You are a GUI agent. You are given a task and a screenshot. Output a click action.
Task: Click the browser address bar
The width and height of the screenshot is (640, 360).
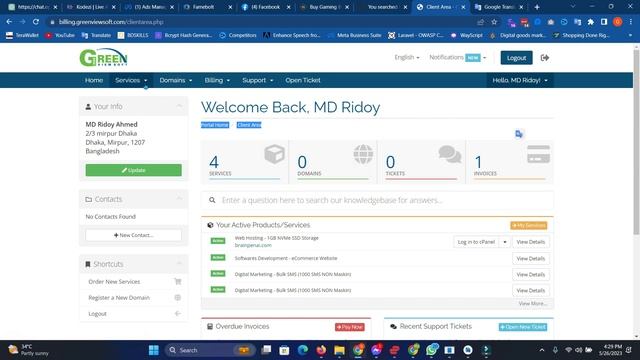[261, 22]
